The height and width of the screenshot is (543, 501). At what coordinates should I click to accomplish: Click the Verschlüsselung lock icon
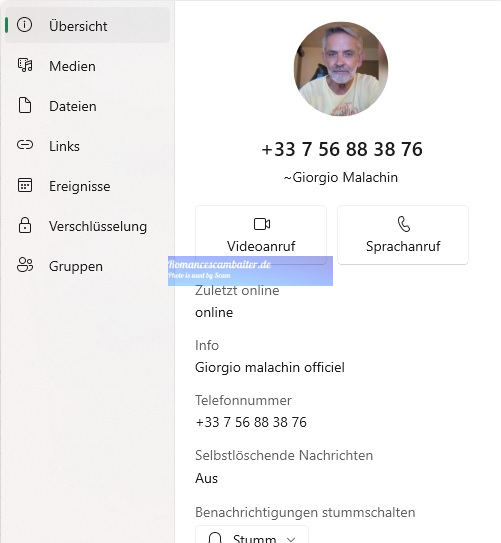(25, 225)
